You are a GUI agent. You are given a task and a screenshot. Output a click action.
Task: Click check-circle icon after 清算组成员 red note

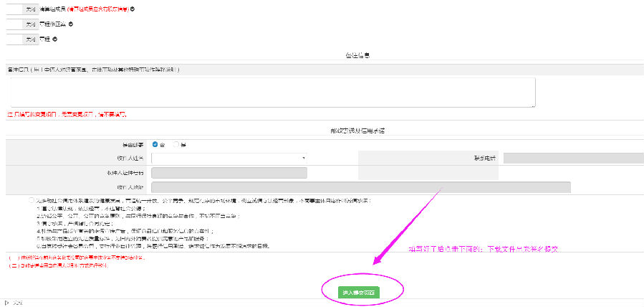pos(133,9)
